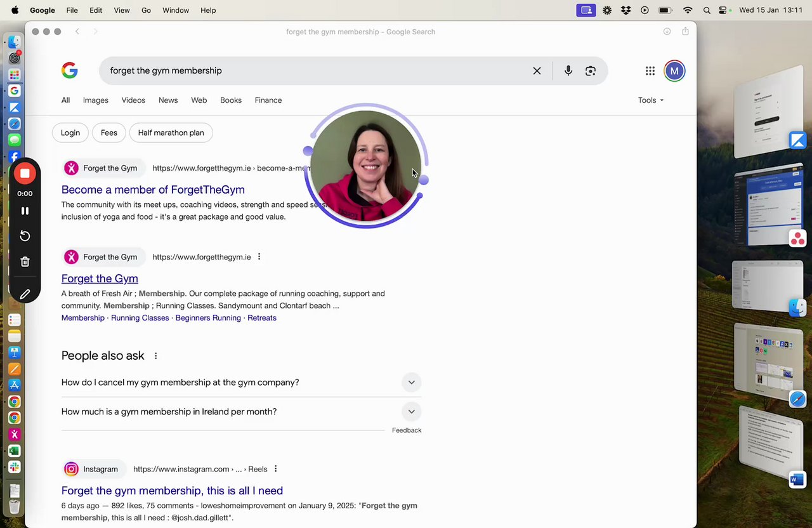Switch to the Books tab

point(231,100)
